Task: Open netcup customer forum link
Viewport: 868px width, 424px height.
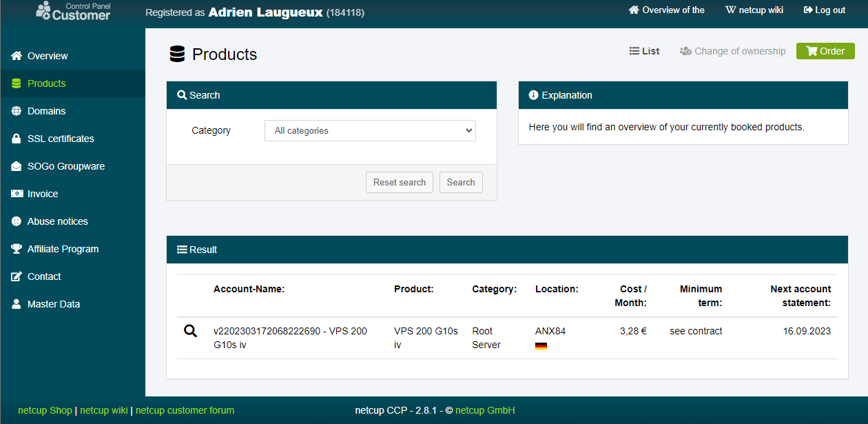Action: (x=185, y=410)
